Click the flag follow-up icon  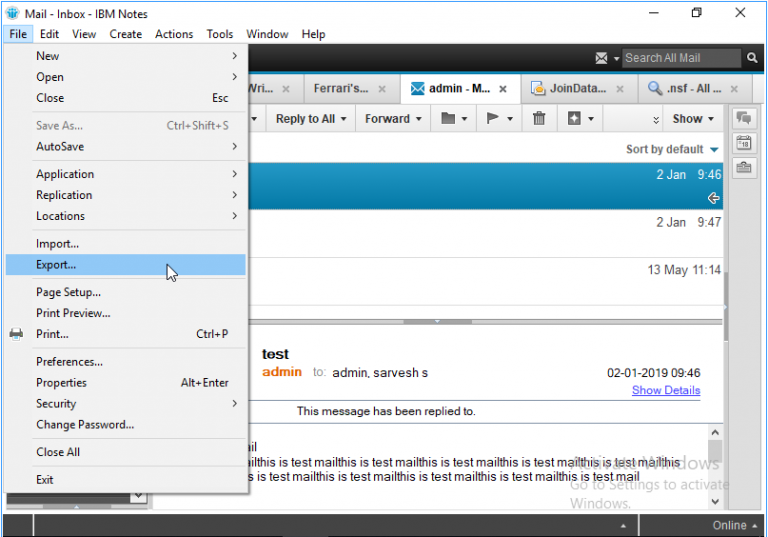tap(493, 119)
